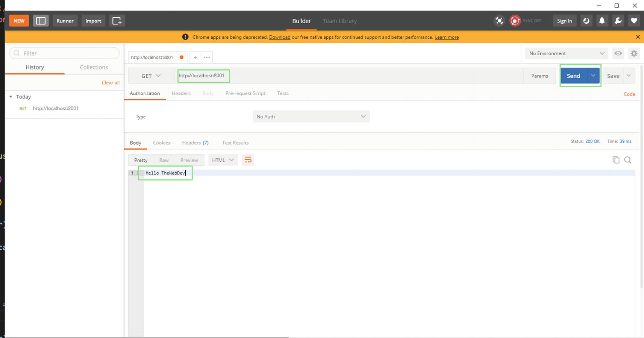Open the wrench settings icon
The width and height of the screenshot is (644, 338).
(x=618, y=21)
